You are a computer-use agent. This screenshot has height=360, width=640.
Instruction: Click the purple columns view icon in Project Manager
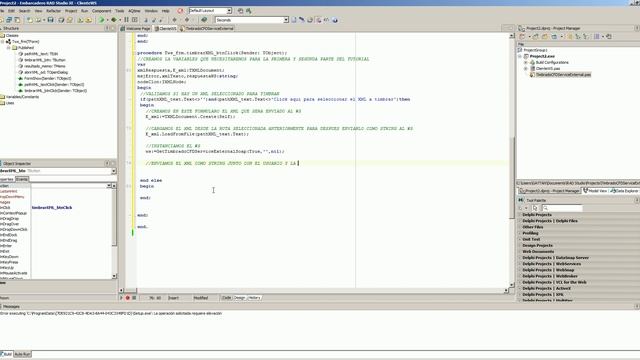[x=597, y=37]
